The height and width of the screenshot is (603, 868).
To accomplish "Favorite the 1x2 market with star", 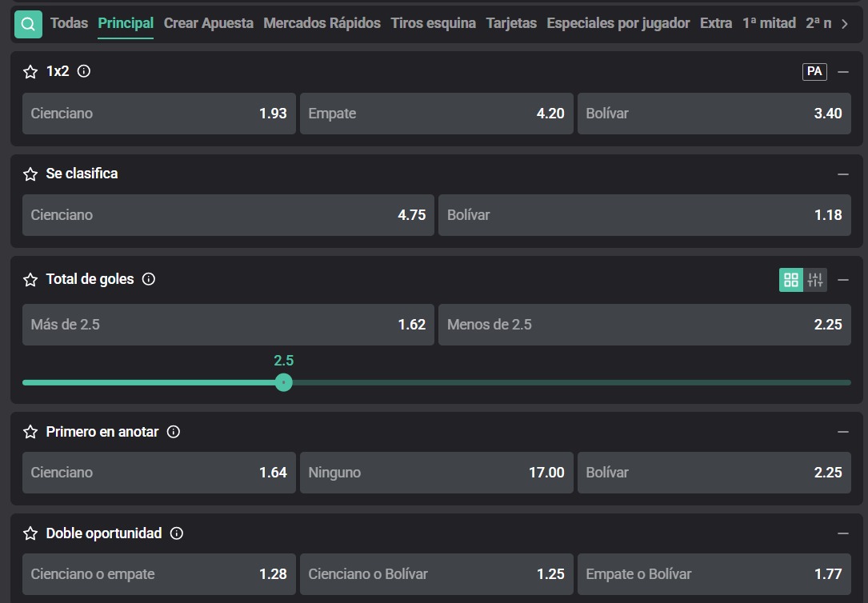I will 30,72.
